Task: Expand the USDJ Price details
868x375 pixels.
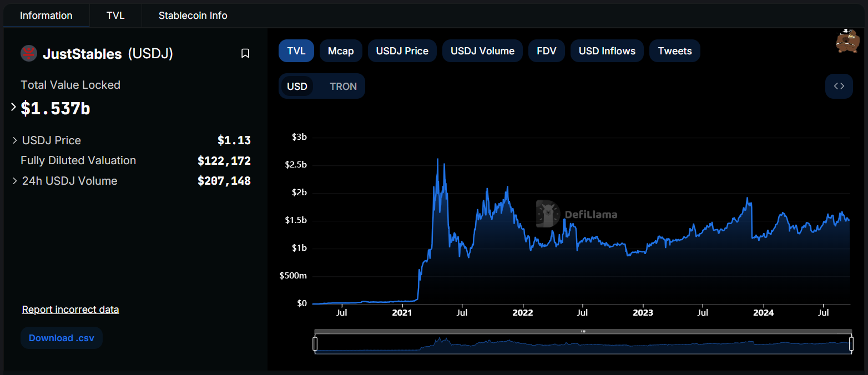Action: tap(14, 140)
